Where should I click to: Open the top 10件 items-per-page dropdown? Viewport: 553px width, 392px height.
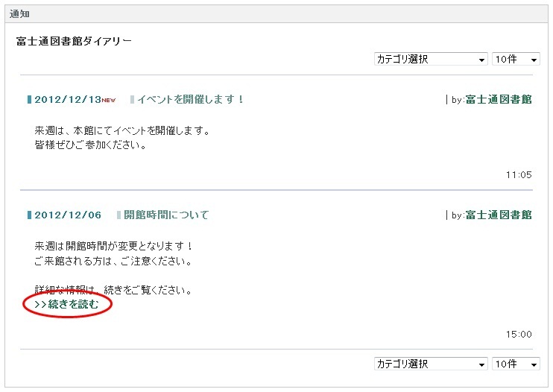[516, 59]
